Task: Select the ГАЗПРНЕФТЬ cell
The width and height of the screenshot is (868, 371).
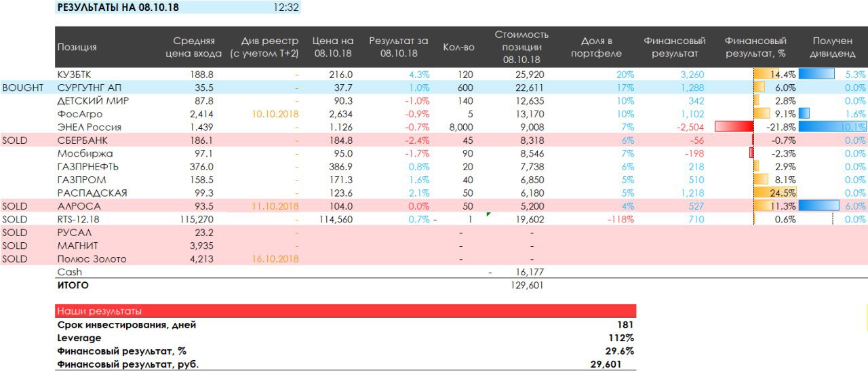Action: pos(87,166)
